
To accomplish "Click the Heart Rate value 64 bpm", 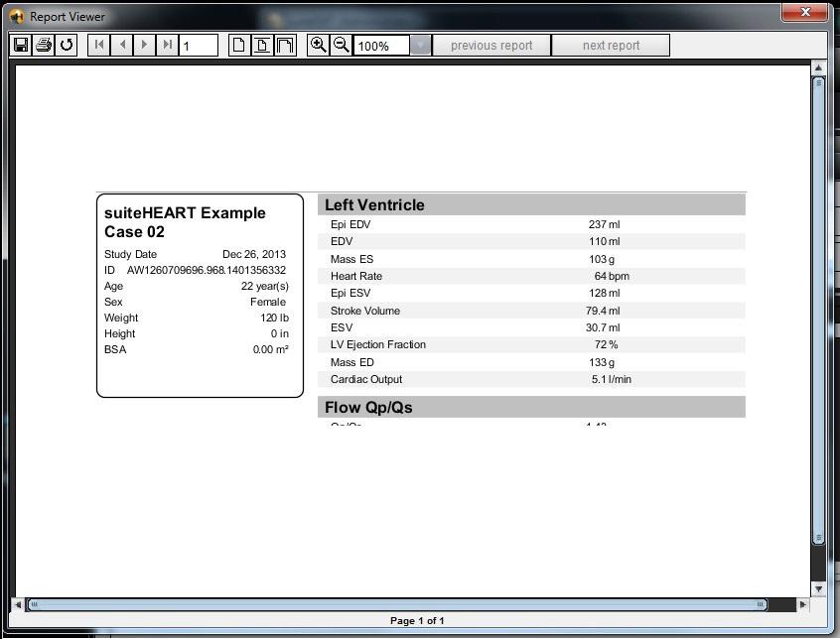I will 612,276.
